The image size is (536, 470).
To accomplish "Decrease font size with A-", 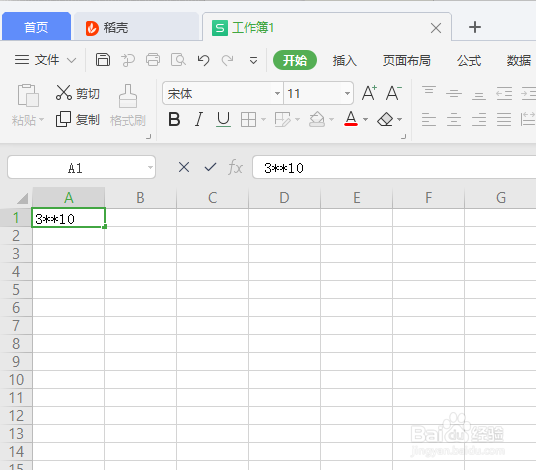I will [393, 93].
